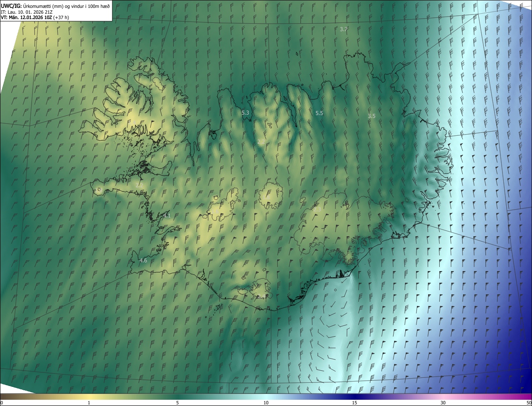
Task: Click the initialization time line 'IT: Lau. 10. 01. 2026 21Z'
Action: pos(27,12)
